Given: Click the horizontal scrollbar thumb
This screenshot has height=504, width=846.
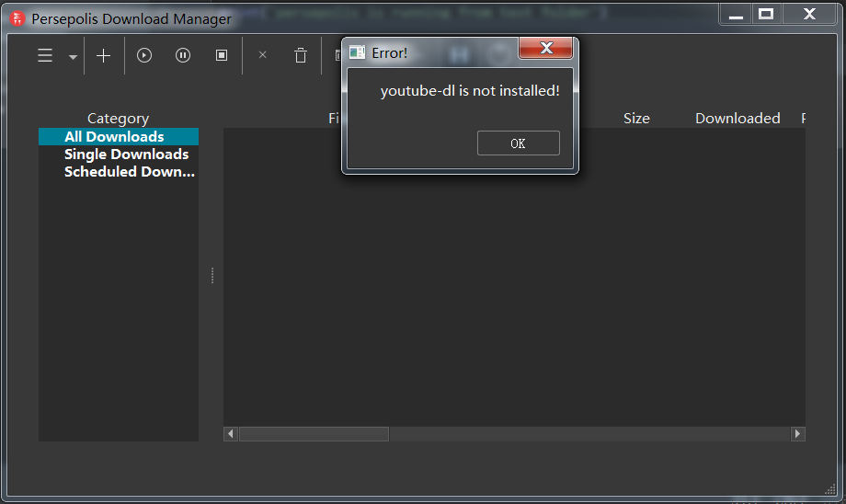Looking at the screenshot, I should [314, 434].
